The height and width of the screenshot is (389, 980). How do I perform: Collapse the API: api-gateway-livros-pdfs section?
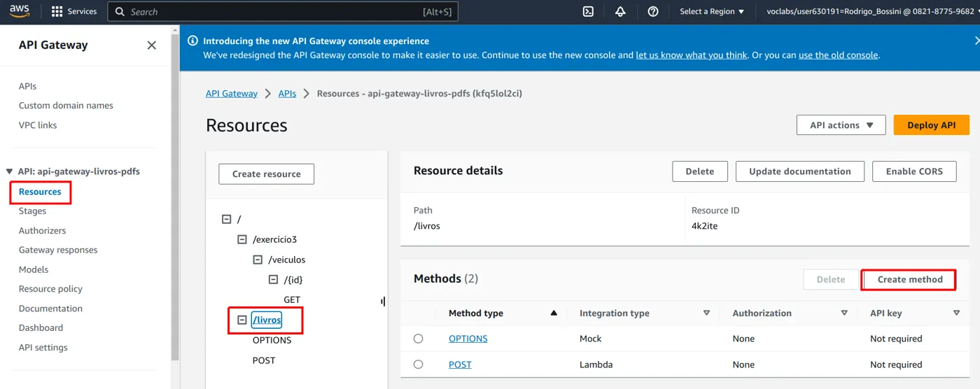pyautogui.click(x=9, y=171)
